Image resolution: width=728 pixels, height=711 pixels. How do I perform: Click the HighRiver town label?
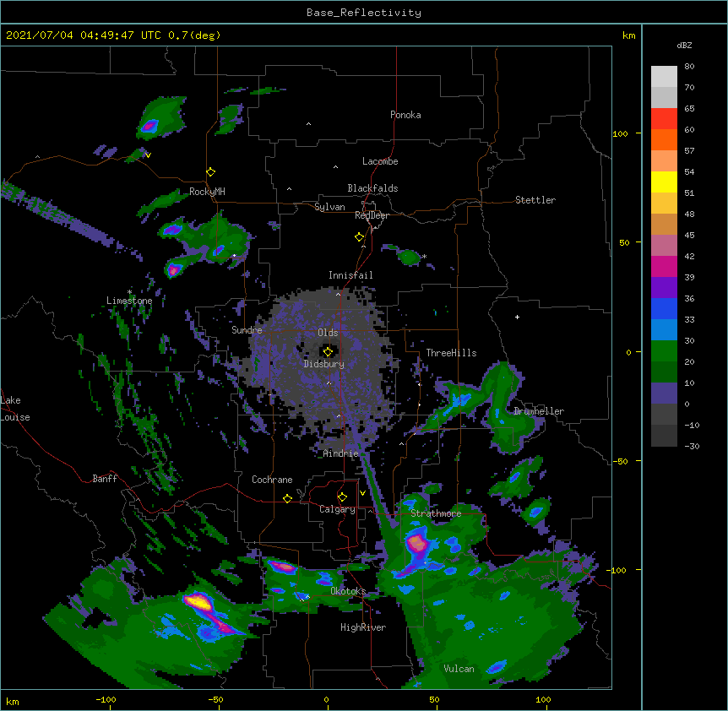pos(363,627)
